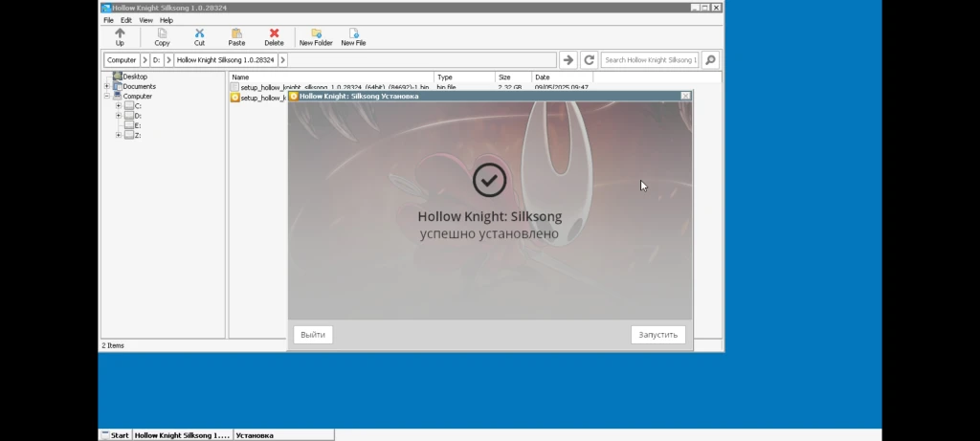Open chevron after Computer breadcrumb
This screenshot has width=980, height=441.
(x=145, y=60)
